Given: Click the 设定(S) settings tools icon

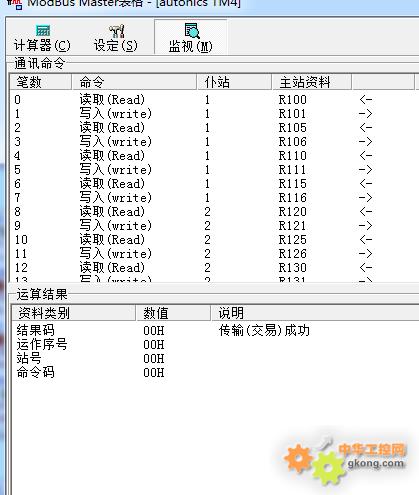Looking at the screenshot, I should point(117,31).
